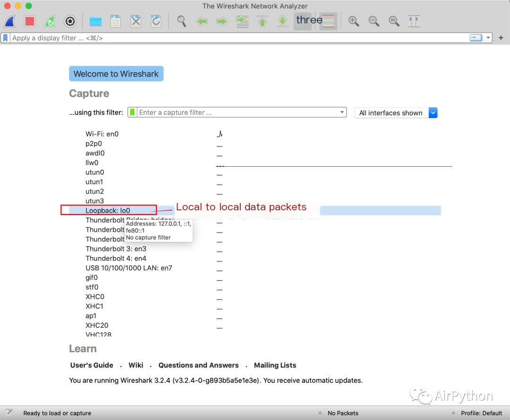Open Mailing Lists link
This screenshot has height=420, width=510.
275,365
